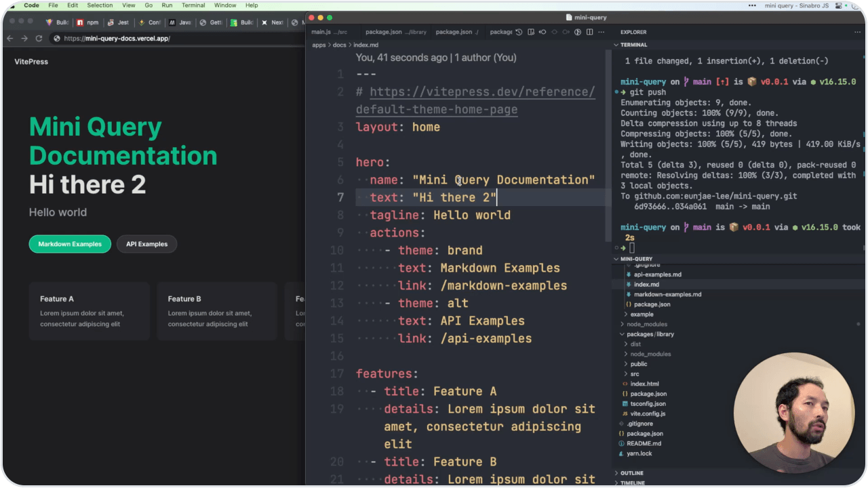868x488 pixels.
Task: Click the git icon beside root .gitignore
Action: tap(620, 424)
